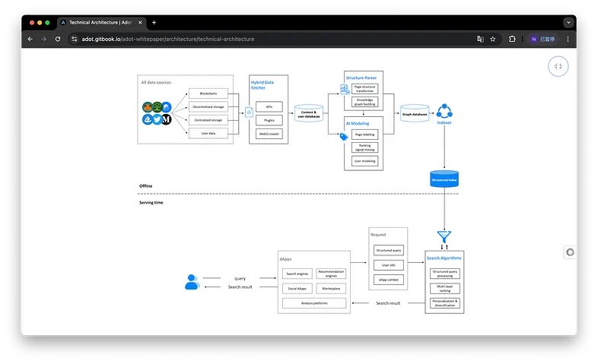Click the Analysis platforms box

(314, 303)
